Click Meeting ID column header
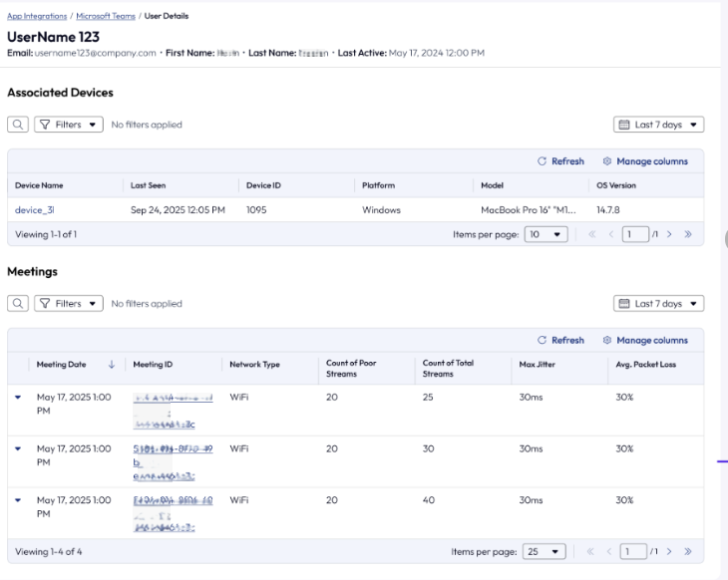The height and width of the screenshot is (580, 728). point(153,364)
